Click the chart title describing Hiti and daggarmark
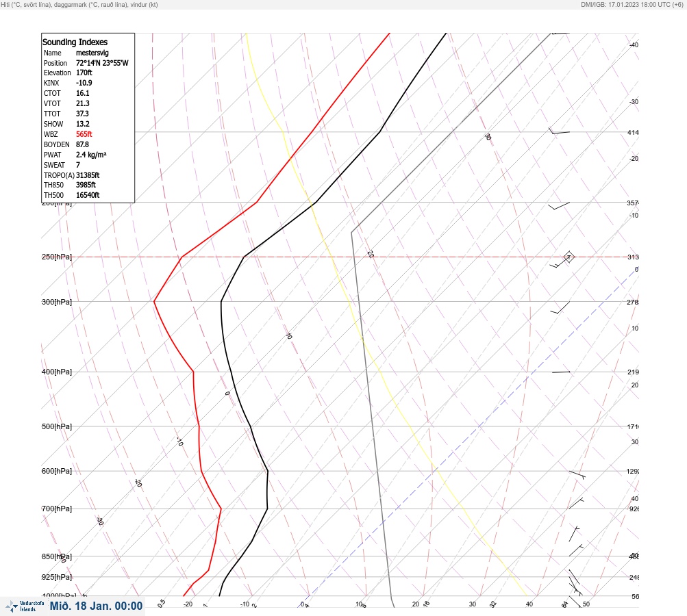This screenshot has width=687, height=616. click(79, 4)
